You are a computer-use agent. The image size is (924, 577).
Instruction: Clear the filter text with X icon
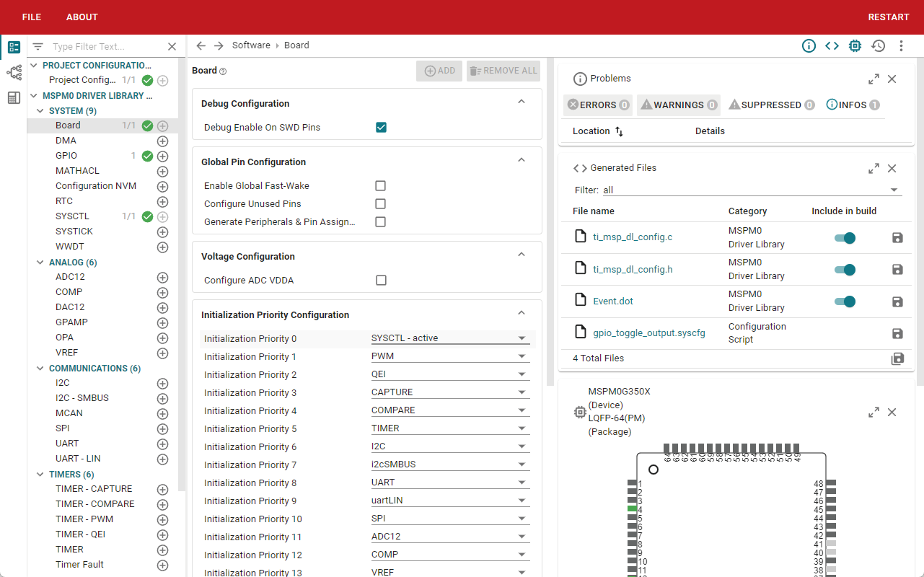[x=172, y=46]
